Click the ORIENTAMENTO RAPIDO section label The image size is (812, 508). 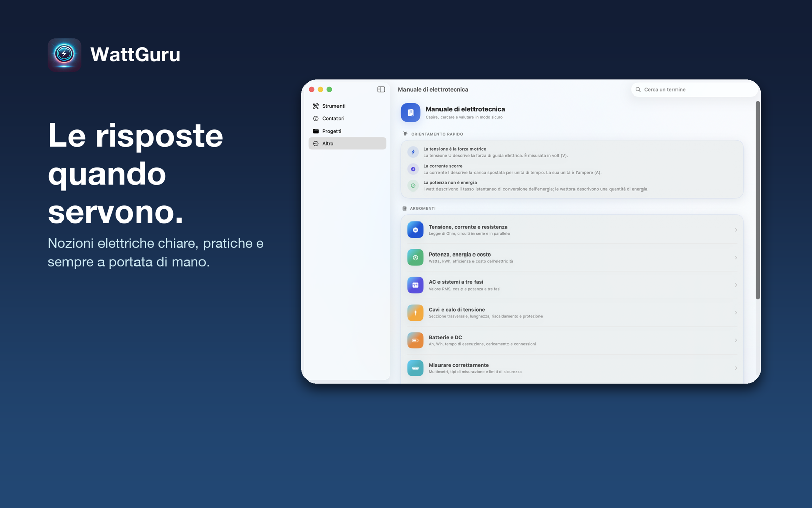coord(437,134)
